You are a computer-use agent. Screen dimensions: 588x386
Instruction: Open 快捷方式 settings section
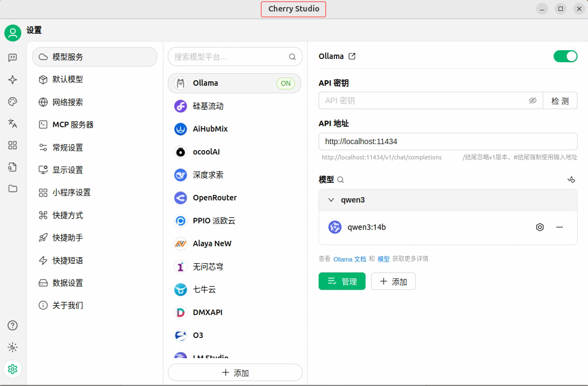95,215
